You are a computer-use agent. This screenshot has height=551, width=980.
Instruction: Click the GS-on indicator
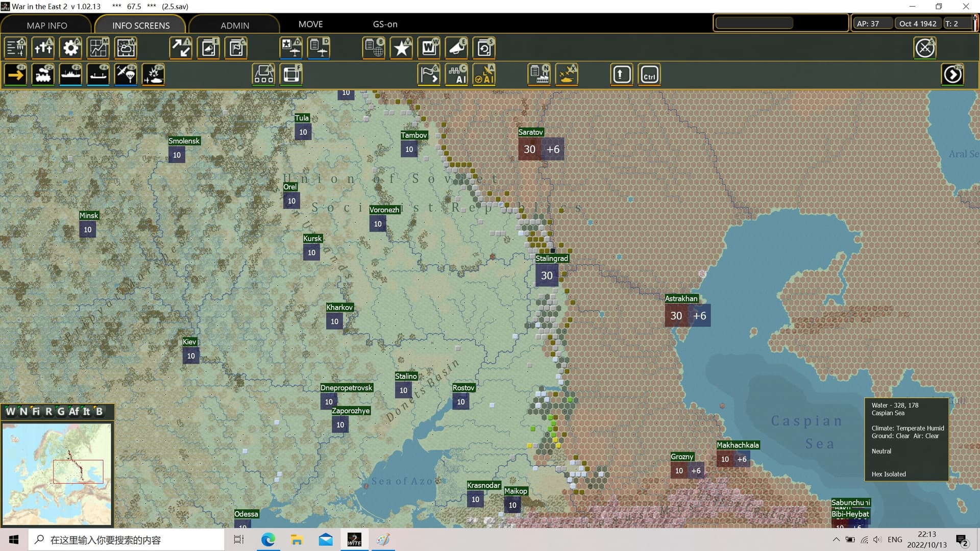(385, 24)
